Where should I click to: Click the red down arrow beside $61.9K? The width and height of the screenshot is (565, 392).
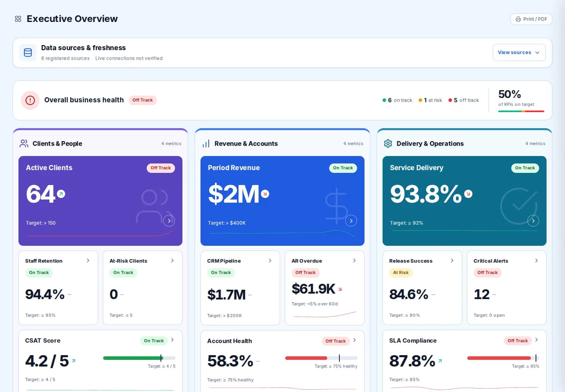(340, 289)
